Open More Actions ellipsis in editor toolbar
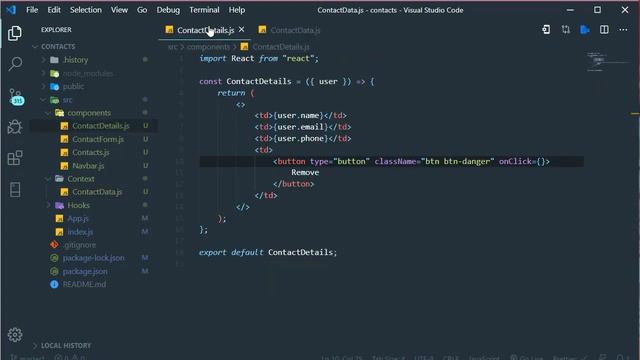Viewport: 640px width, 360px height. (623, 30)
